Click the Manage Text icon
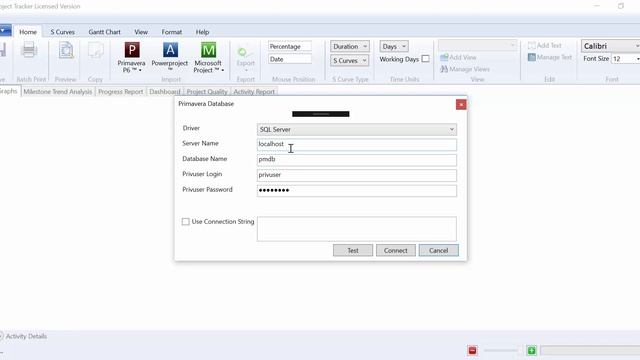 (x=531, y=57)
